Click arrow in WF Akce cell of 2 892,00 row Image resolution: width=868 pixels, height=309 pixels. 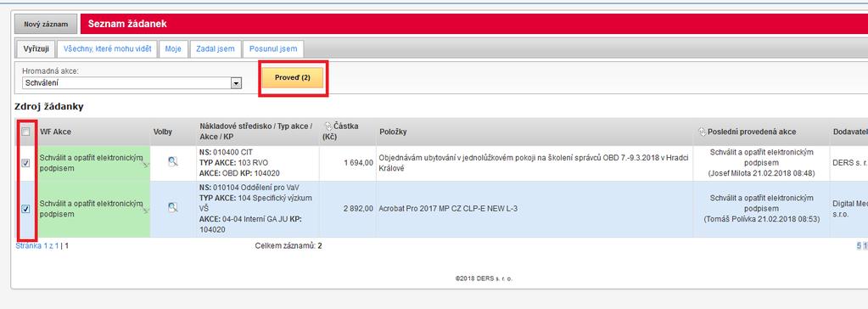point(146,211)
